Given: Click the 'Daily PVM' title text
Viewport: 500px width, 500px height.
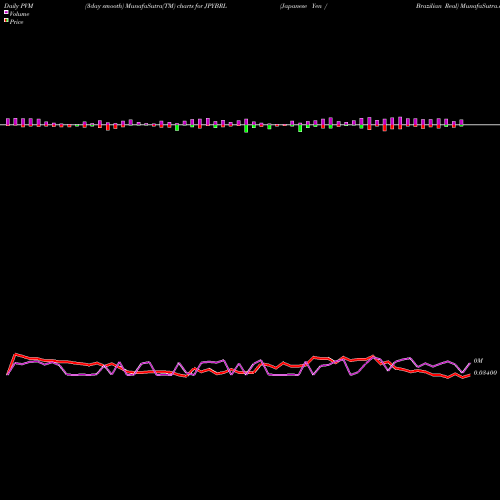Looking at the screenshot, I should [x=19, y=6].
